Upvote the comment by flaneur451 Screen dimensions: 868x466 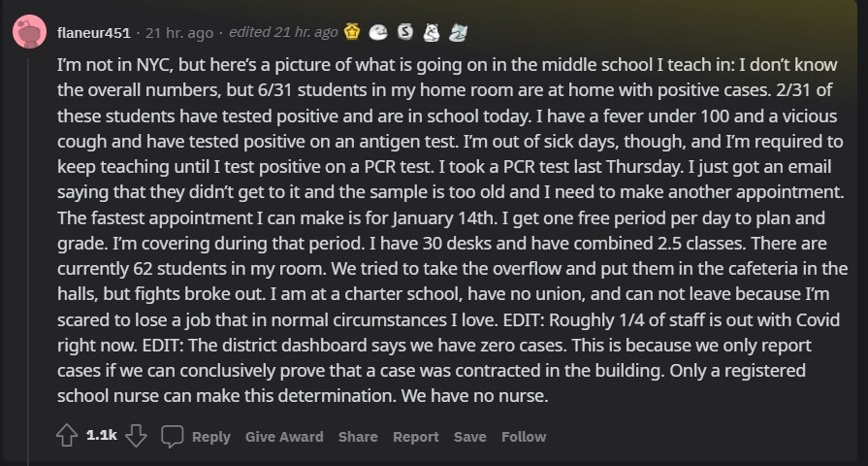click(x=67, y=436)
